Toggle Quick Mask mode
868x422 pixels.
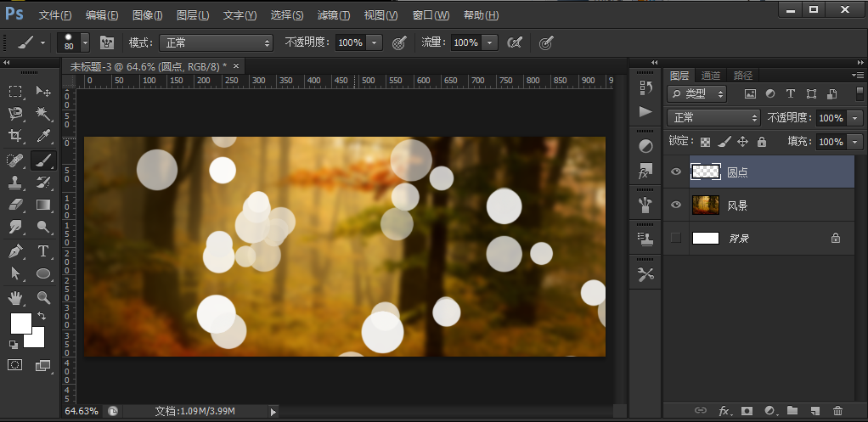coord(15,365)
